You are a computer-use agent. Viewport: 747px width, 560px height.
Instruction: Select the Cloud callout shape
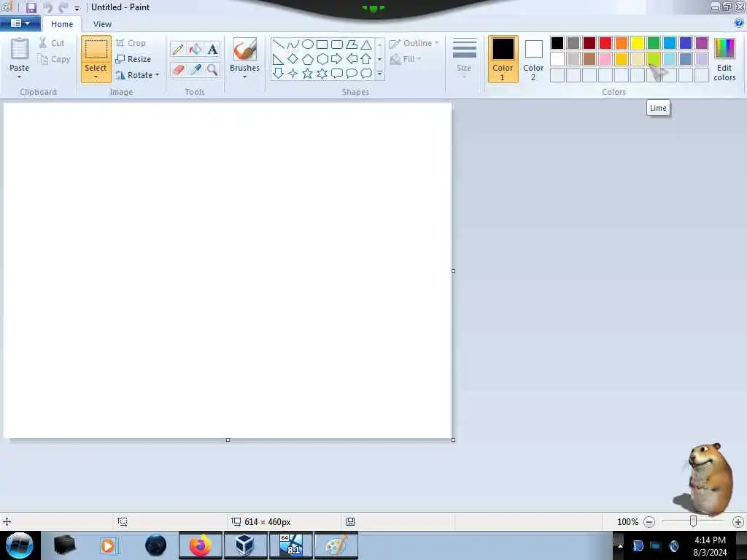click(x=366, y=74)
